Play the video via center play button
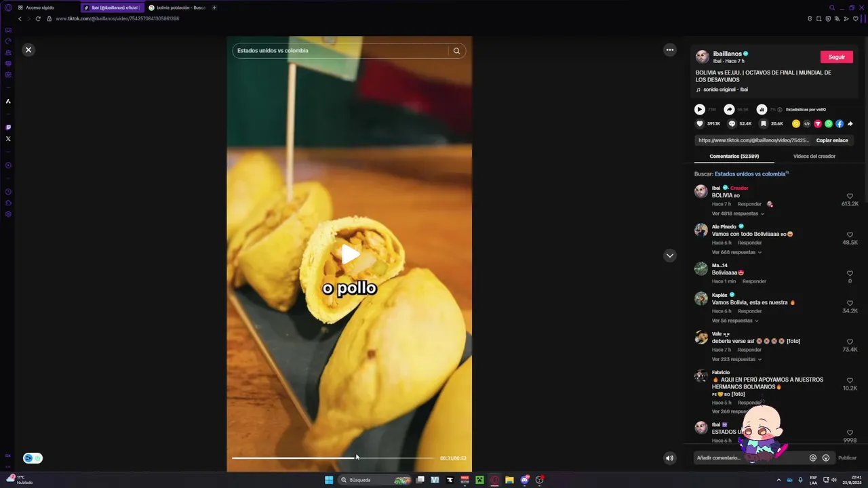This screenshot has height=488, width=868. [350, 254]
